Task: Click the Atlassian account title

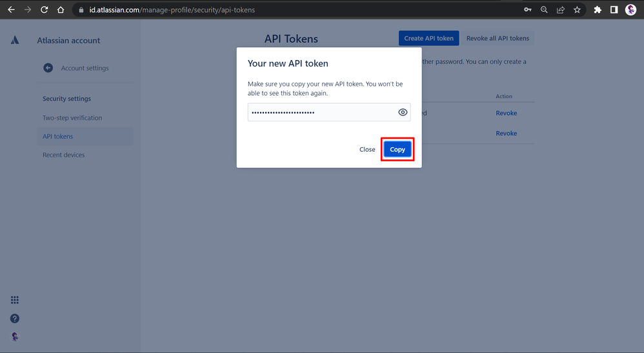Action: point(68,40)
